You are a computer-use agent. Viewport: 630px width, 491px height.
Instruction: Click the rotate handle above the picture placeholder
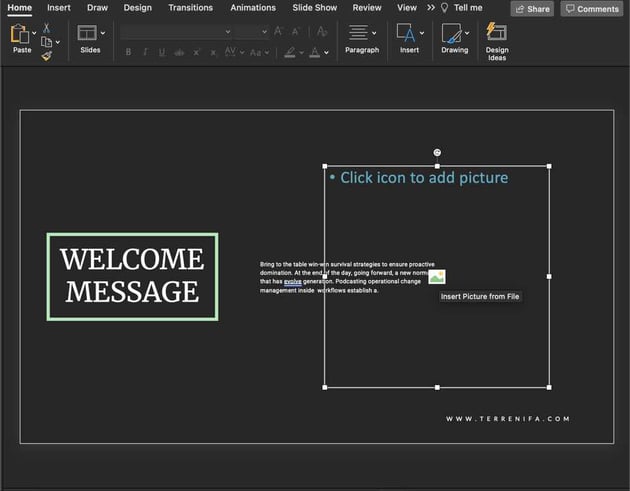pos(437,153)
